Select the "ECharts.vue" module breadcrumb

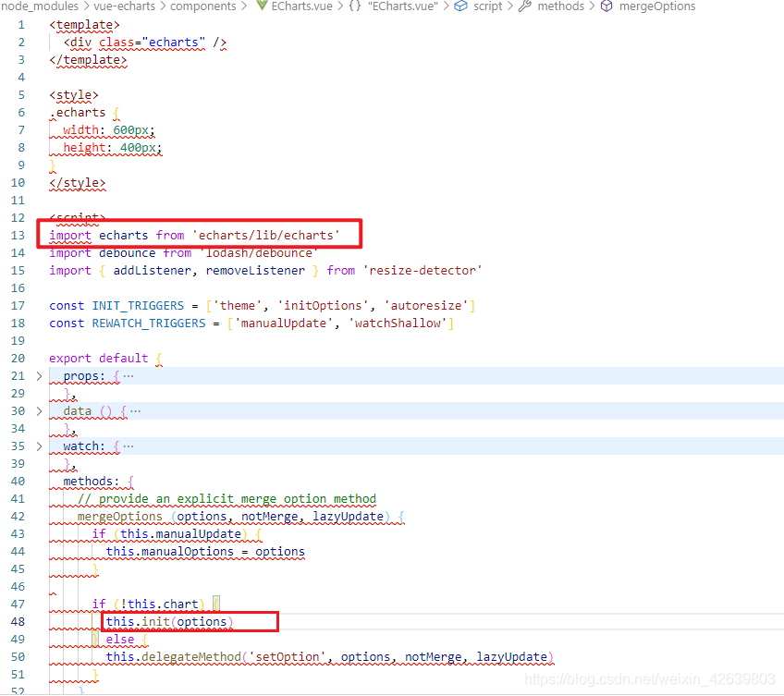pos(402,6)
